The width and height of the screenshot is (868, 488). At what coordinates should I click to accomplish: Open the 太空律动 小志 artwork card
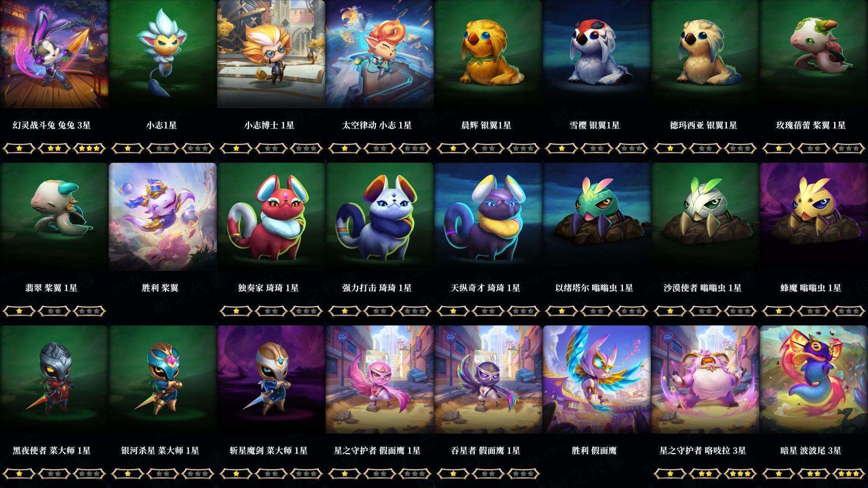(380, 54)
